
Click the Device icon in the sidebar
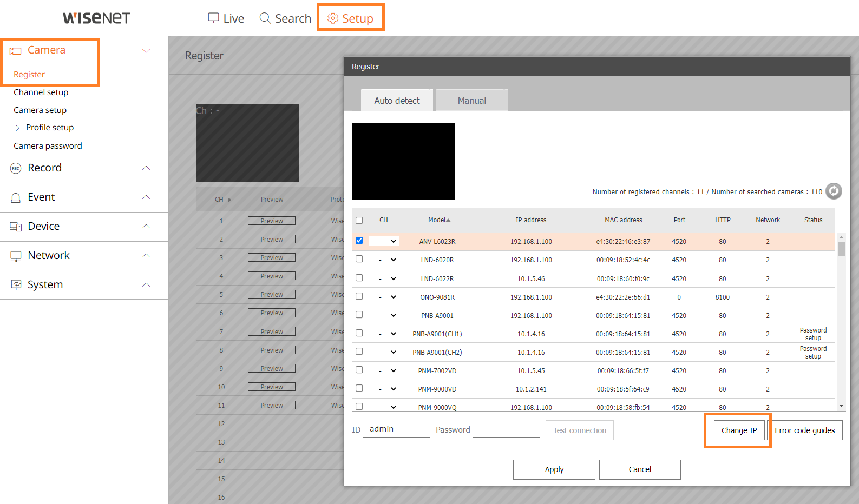16,227
